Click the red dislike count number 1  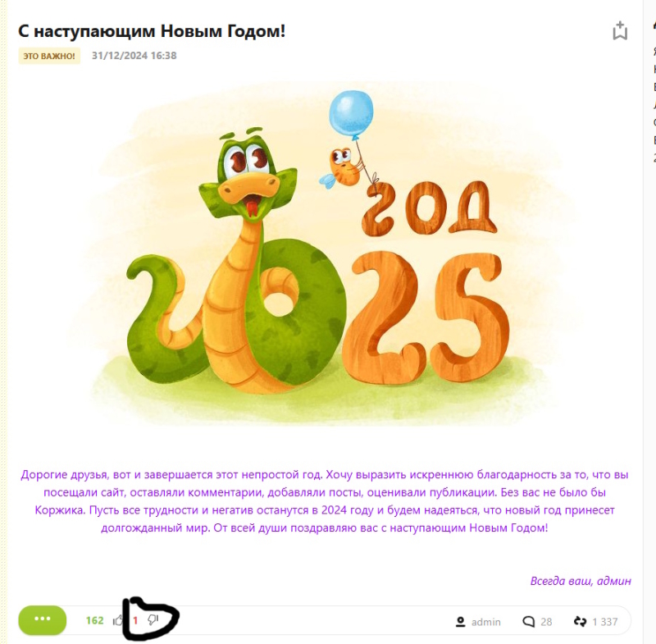tap(135, 620)
